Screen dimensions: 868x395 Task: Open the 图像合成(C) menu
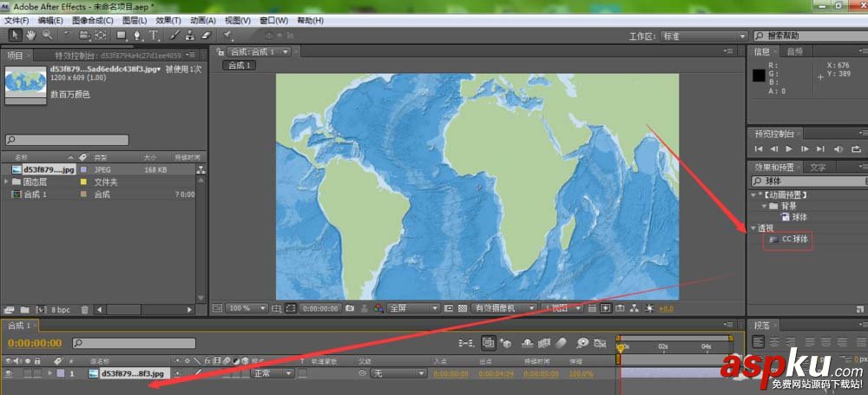coord(93,21)
